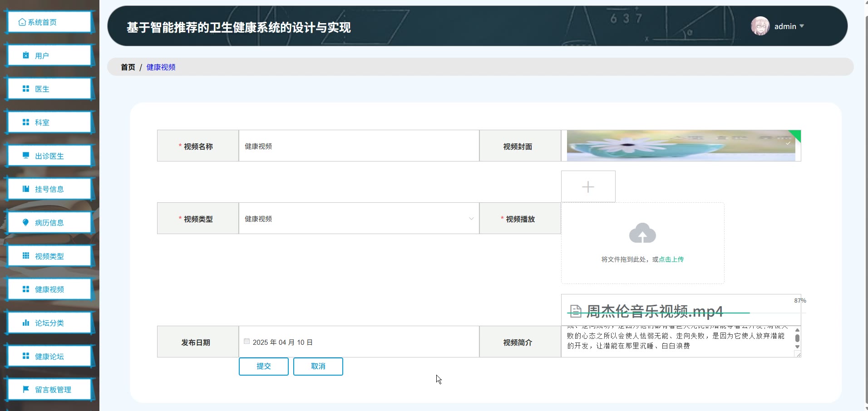Click the admin avatar picture
Screen dimensions: 868x411
760,26
